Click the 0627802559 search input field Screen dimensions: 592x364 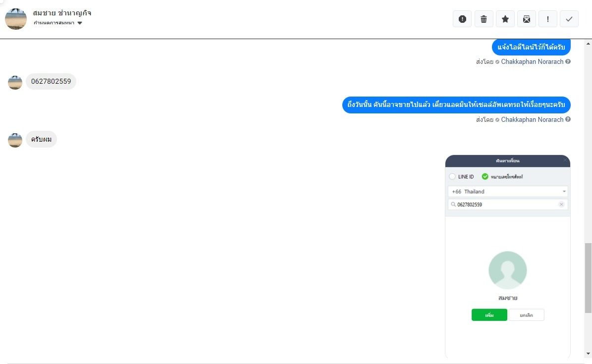pyautogui.click(x=507, y=204)
